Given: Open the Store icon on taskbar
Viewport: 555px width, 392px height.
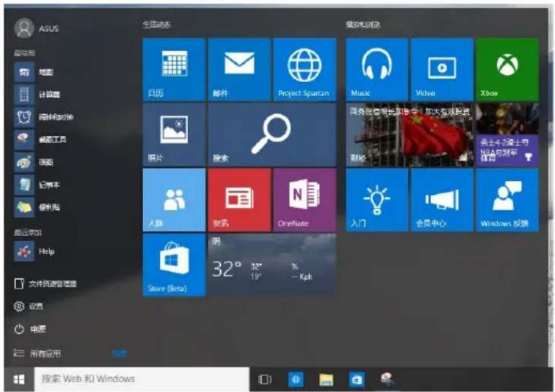Looking at the screenshot, I should (357, 379).
